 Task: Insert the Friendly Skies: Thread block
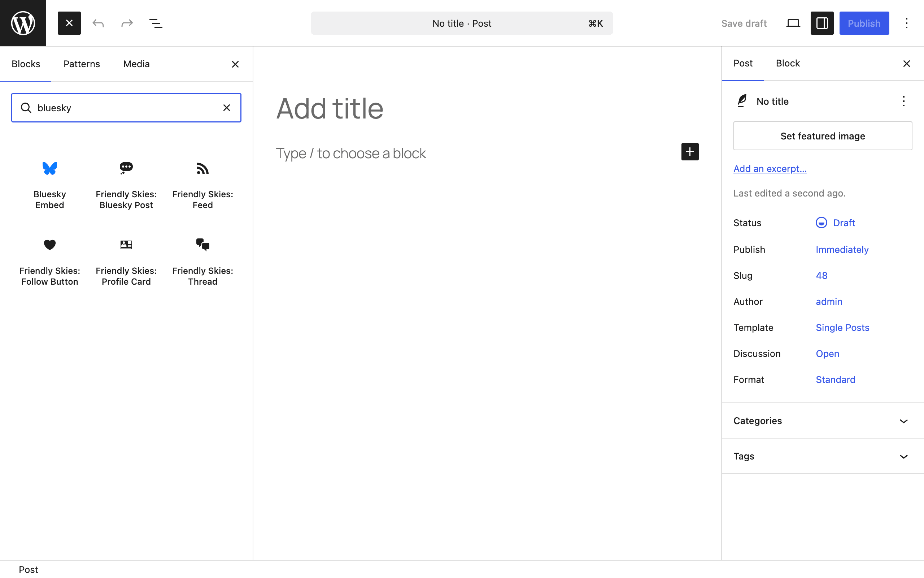tap(203, 262)
